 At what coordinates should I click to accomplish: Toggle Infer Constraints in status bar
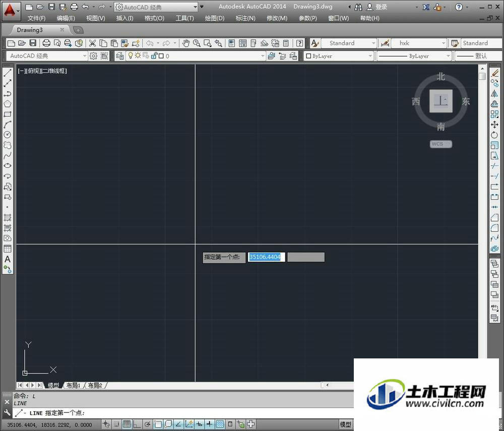pos(106,424)
